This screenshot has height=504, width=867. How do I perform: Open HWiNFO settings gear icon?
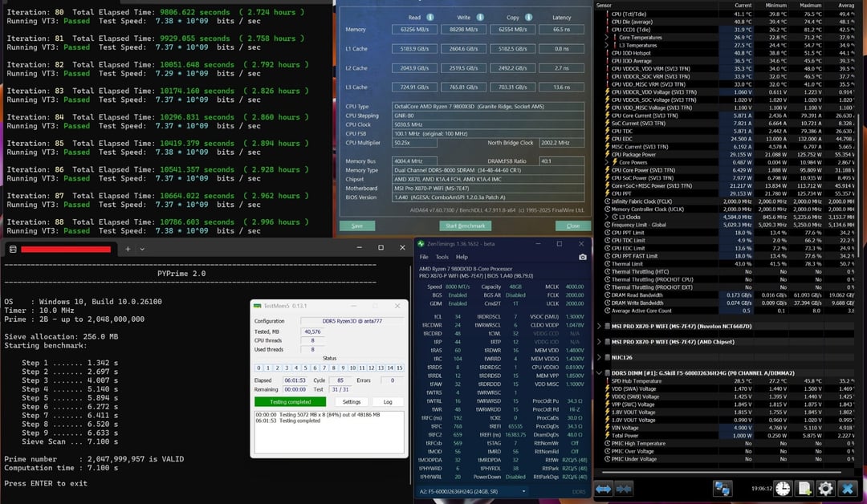tap(825, 489)
